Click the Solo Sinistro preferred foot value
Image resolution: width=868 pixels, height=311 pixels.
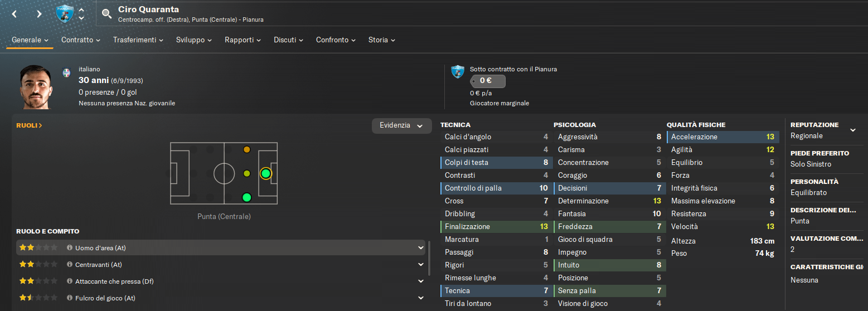pos(811,164)
